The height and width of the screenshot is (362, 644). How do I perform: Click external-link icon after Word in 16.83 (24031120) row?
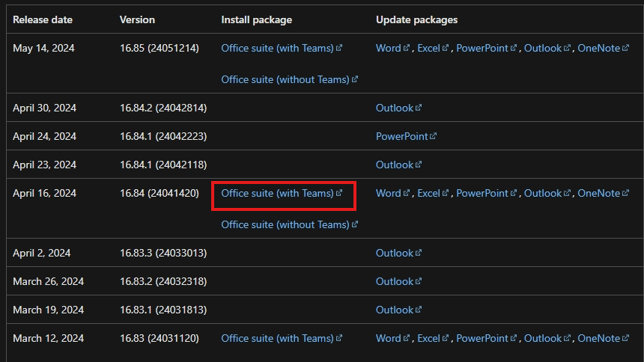407,338
